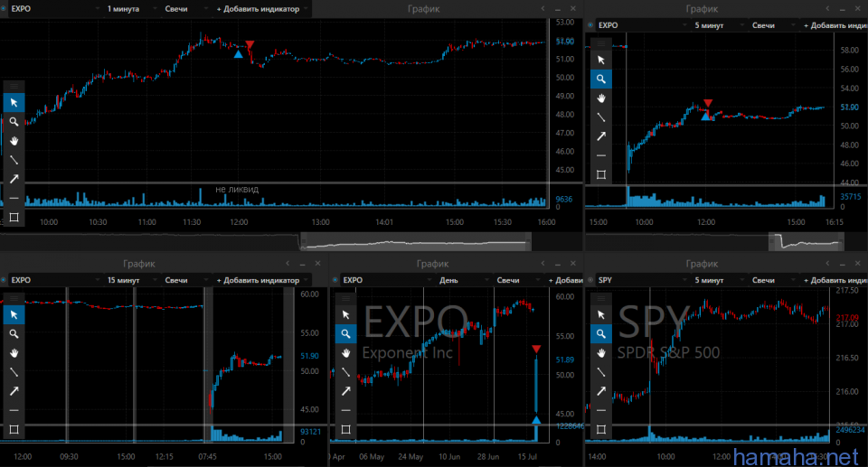Screen dimensions: 868x467
Task: Open the '1 минута' timeframe dropdown
Action: (131, 9)
